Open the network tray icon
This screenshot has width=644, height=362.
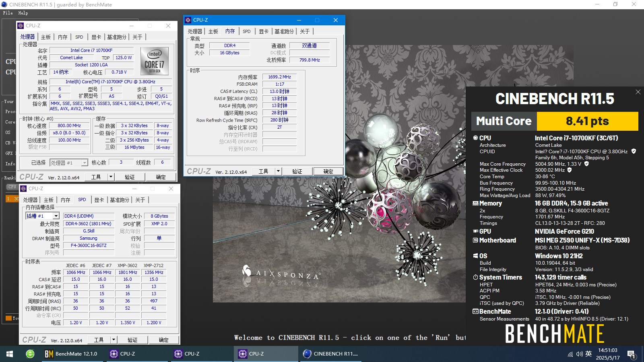tap(570, 354)
